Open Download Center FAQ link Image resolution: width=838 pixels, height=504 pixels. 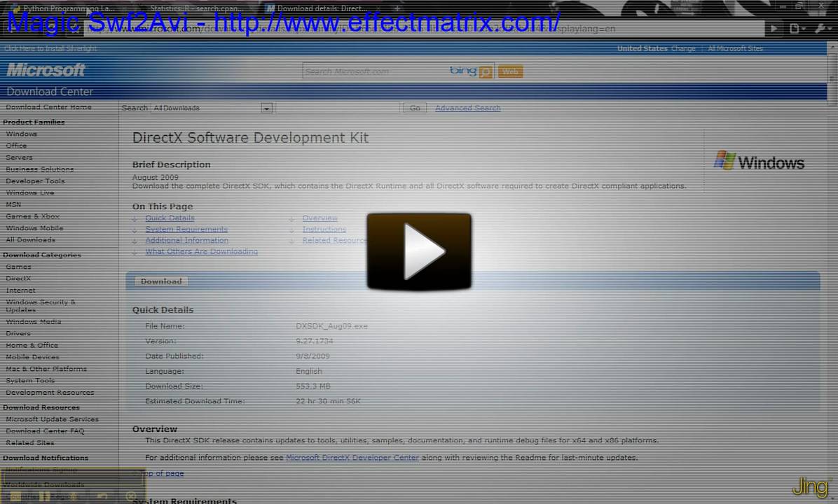[x=45, y=431]
